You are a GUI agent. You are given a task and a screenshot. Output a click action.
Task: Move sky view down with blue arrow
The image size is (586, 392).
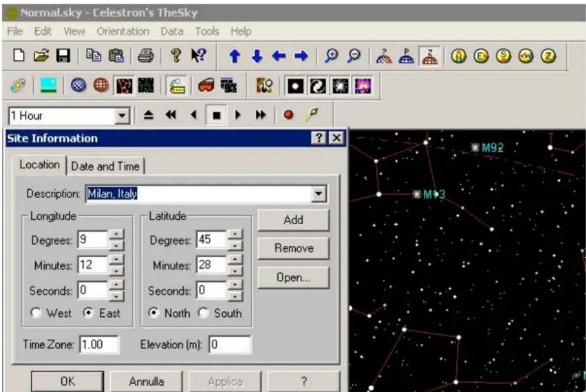coord(257,56)
